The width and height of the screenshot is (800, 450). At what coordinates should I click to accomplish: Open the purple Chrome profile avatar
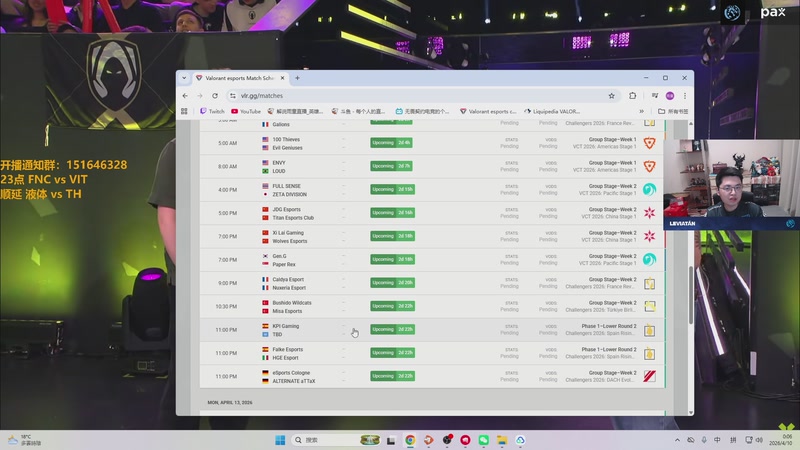click(x=670, y=96)
